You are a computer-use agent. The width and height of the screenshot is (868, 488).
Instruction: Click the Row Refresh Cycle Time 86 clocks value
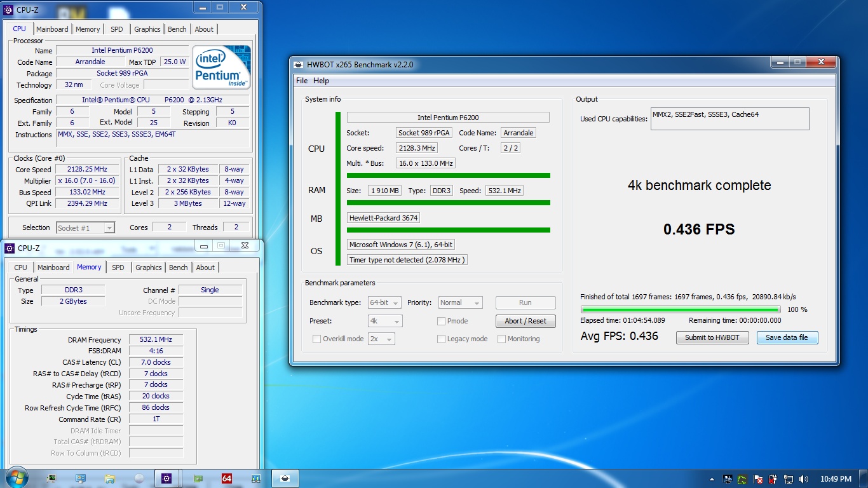(x=156, y=407)
